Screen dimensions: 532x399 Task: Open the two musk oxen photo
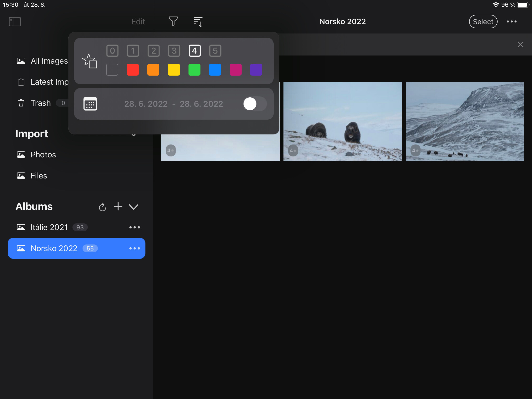tap(343, 122)
